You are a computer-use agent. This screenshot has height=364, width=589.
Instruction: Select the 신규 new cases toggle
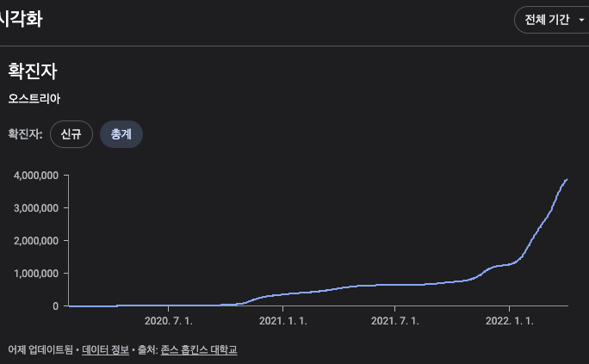click(71, 134)
